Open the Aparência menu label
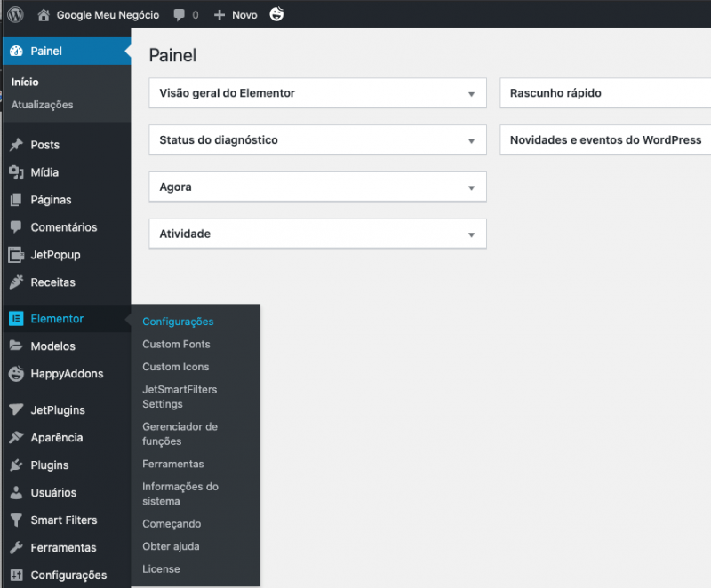Image resolution: width=711 pixels, height=588 pixels. click(57, 438)
